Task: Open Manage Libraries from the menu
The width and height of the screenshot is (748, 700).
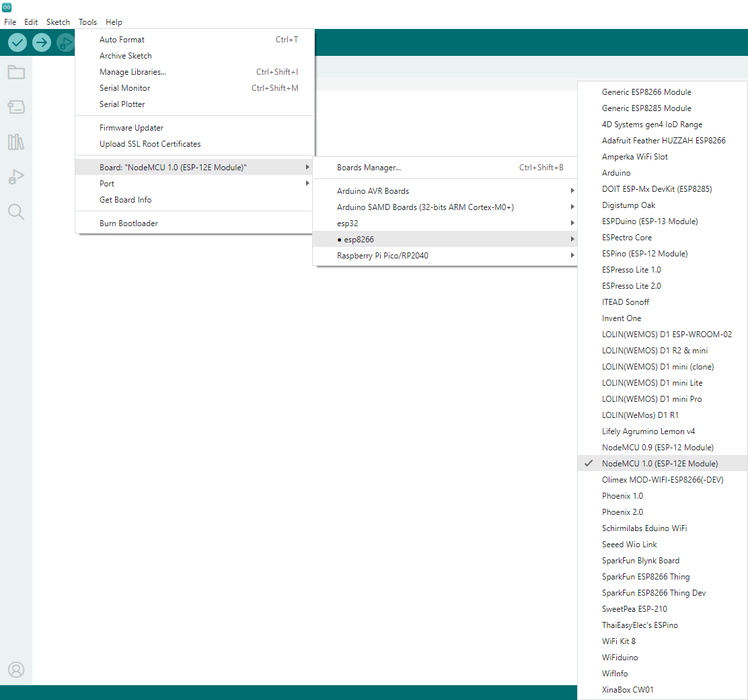Action: pyautogui.click(x=194, y=72)
